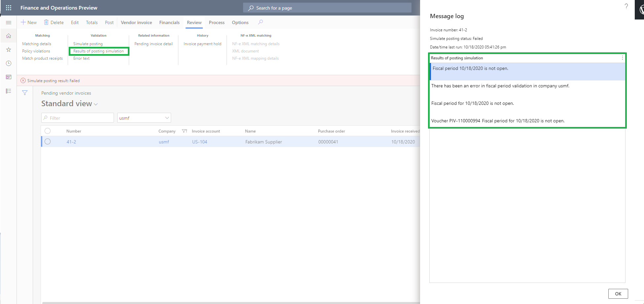This screenshot has width=644, height=304.
Task: Expand the hamburger navigation menu
Action: [9, 22]
